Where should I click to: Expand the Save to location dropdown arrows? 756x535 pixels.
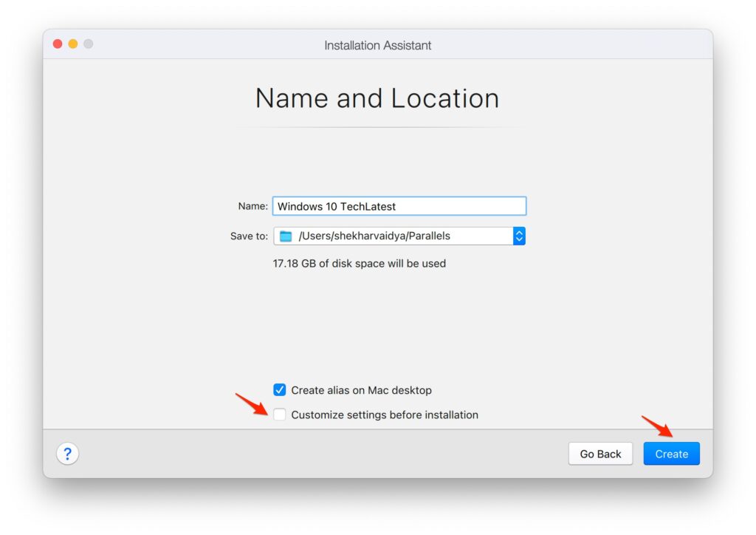519,236
